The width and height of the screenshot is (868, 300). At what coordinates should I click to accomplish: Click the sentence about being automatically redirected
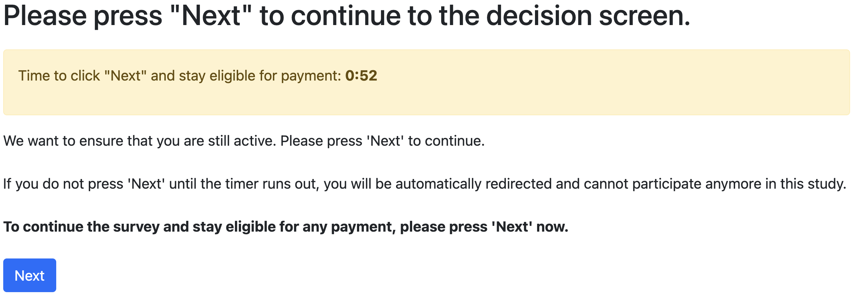pyautogui.click(x=424, y=184)
